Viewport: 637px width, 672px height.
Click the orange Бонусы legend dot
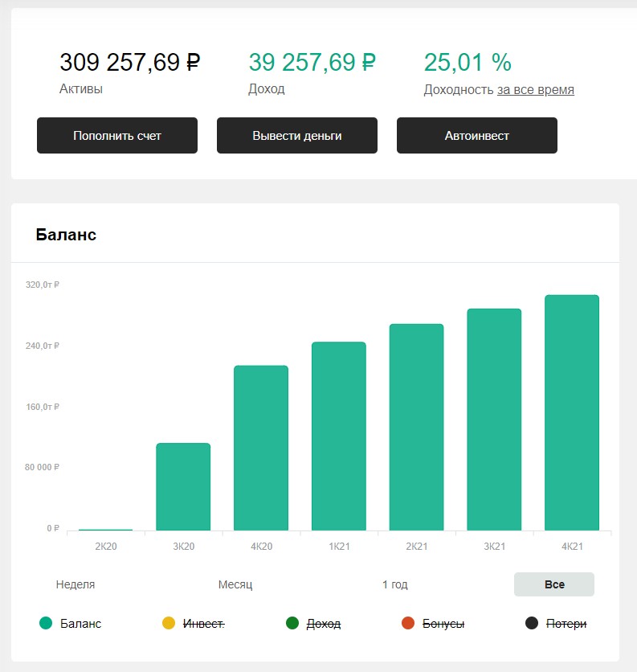(x=408, y=623)
